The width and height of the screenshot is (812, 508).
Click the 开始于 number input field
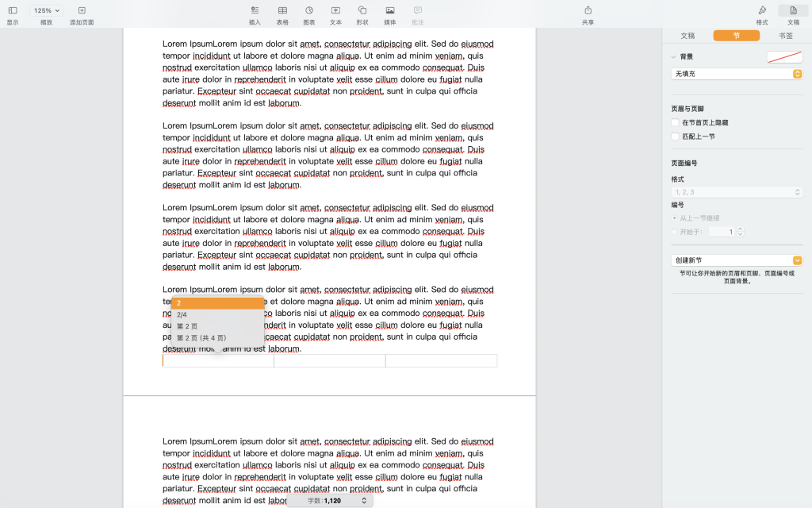(x=722, y=233)
